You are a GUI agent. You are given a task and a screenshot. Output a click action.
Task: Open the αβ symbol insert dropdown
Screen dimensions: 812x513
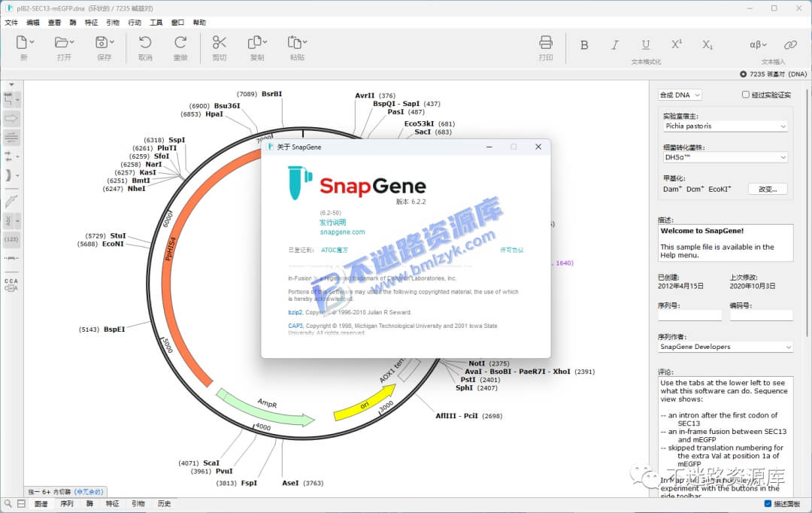pyautogui.click(x=758, y=45)
